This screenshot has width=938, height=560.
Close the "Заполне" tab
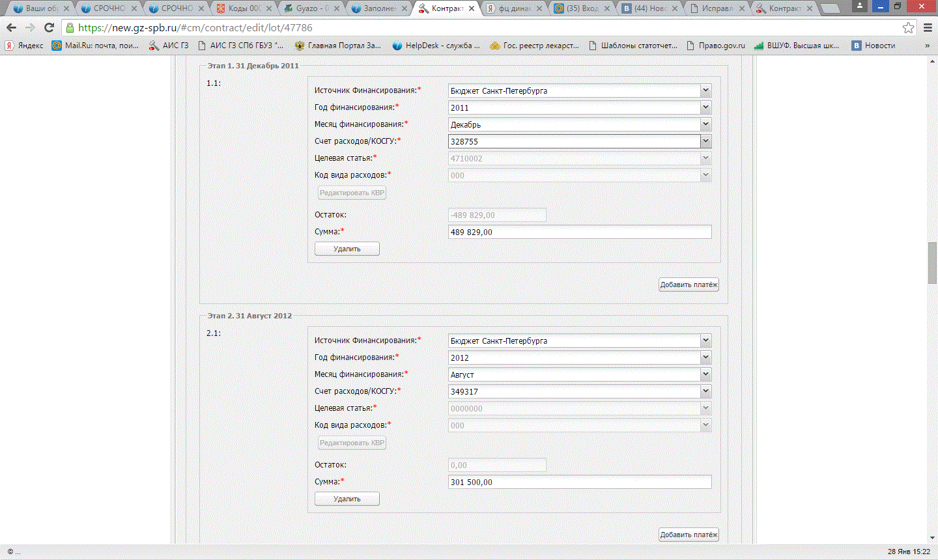[x=405, y=8]
